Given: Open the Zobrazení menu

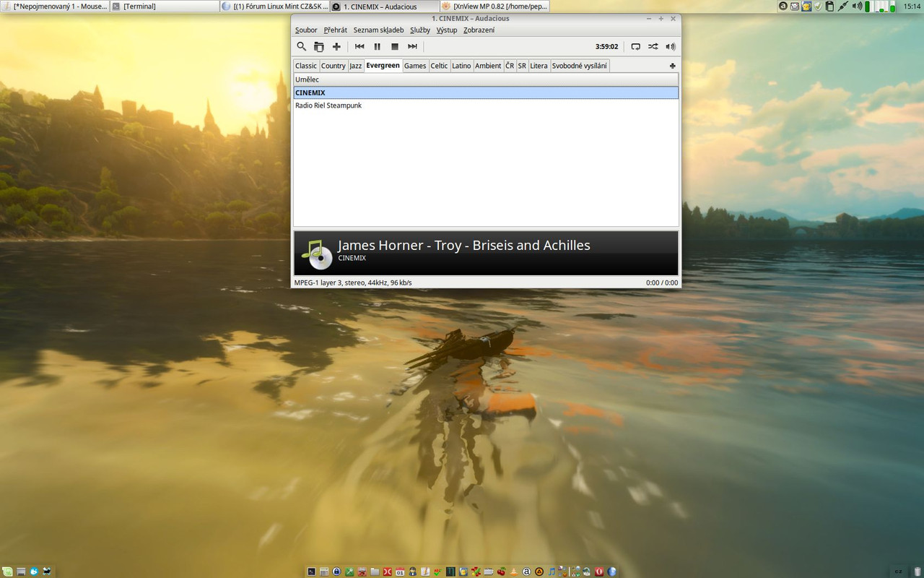Looking at the screenshot, I should click(479, 30).
